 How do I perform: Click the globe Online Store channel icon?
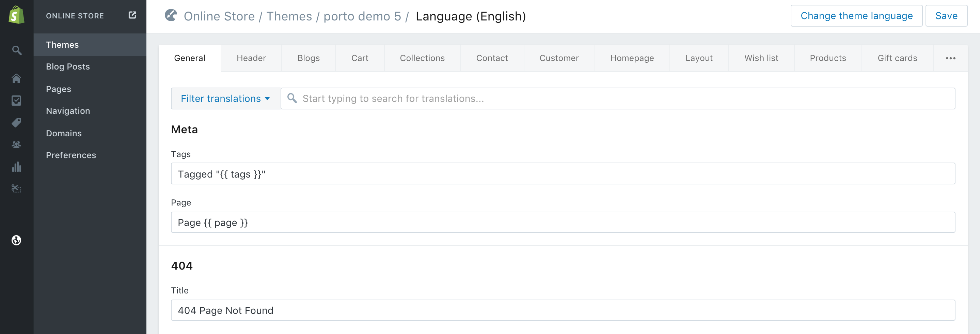tap(16, 240)
